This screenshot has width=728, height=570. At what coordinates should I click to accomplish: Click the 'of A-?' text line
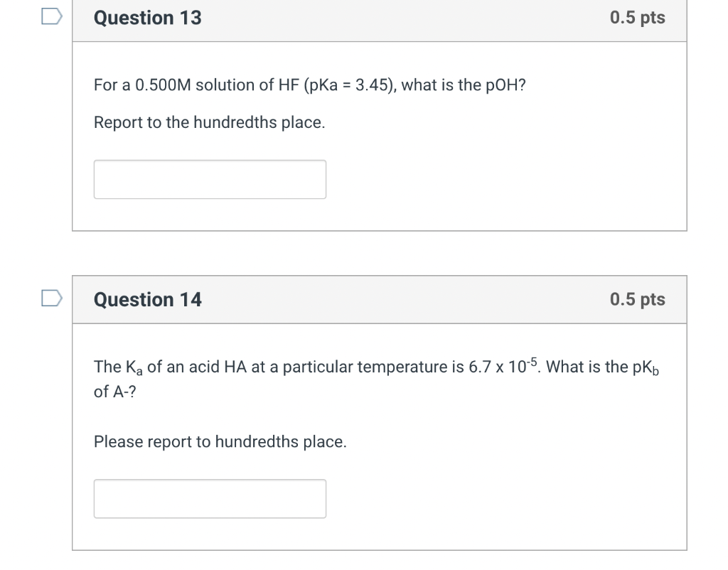(x=114, y=392)
